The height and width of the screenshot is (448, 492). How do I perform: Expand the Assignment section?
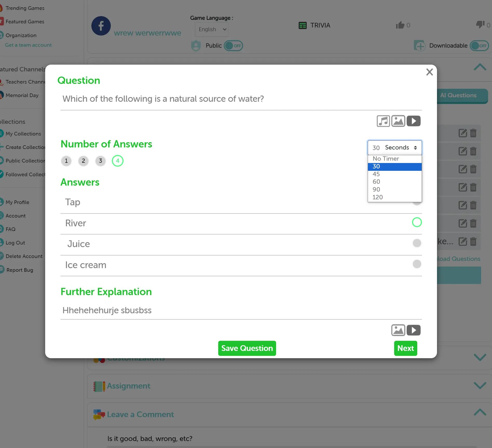click(x=480, y=386)
